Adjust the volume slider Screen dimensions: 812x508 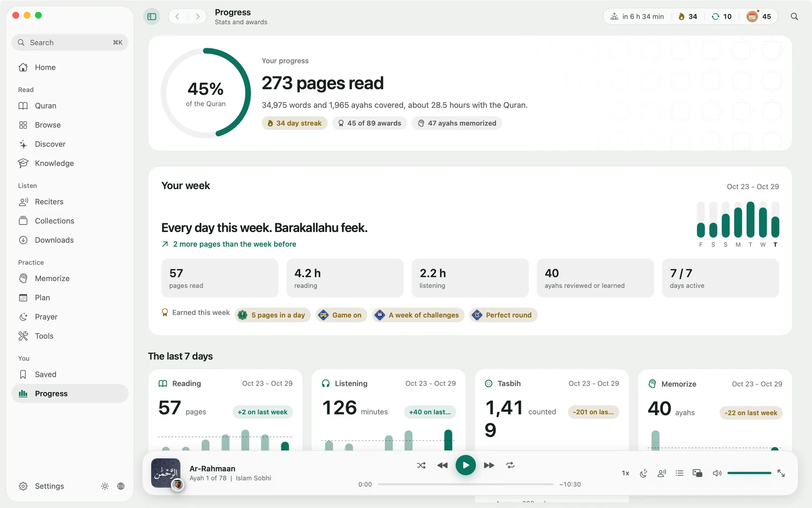click(749, 473)
